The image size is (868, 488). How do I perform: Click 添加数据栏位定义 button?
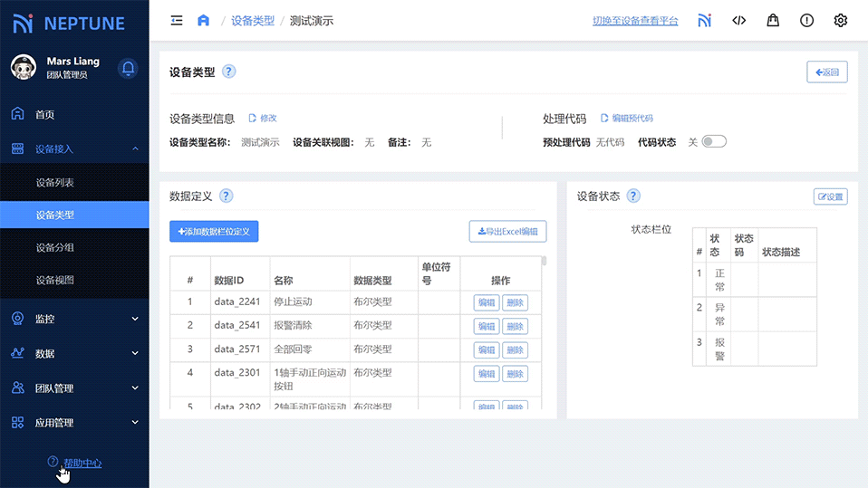coord(214,232)
